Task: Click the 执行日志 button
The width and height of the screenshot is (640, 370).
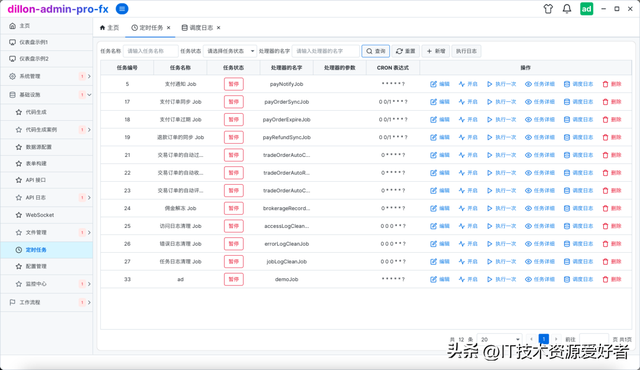Action: (x=466, y=51)
